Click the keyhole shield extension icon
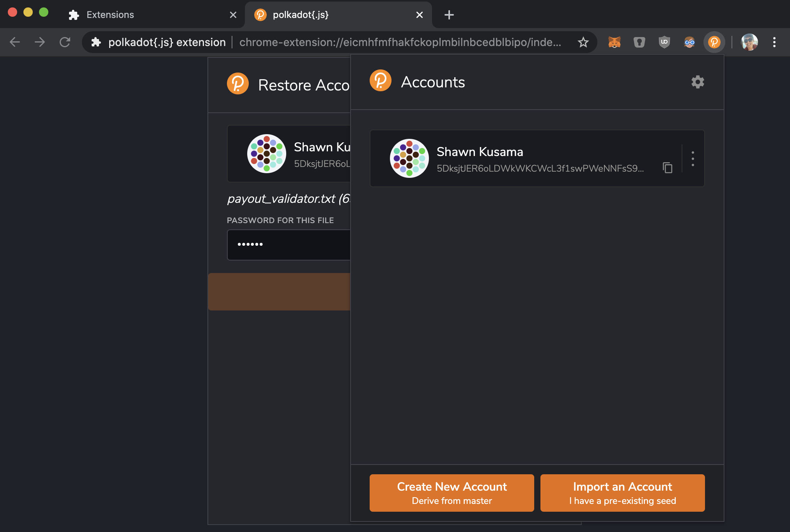790x532 pixels. tap(639, 42)
